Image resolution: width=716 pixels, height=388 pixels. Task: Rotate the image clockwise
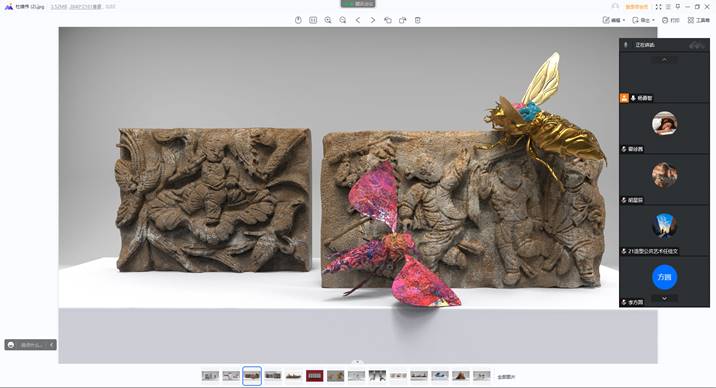(x=403, y=20)
